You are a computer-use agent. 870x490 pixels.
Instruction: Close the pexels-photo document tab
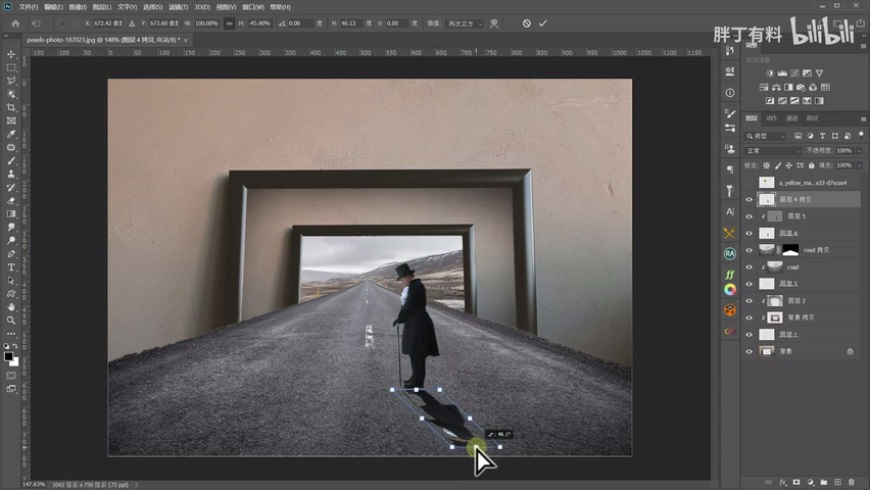[x=185, y=39]
